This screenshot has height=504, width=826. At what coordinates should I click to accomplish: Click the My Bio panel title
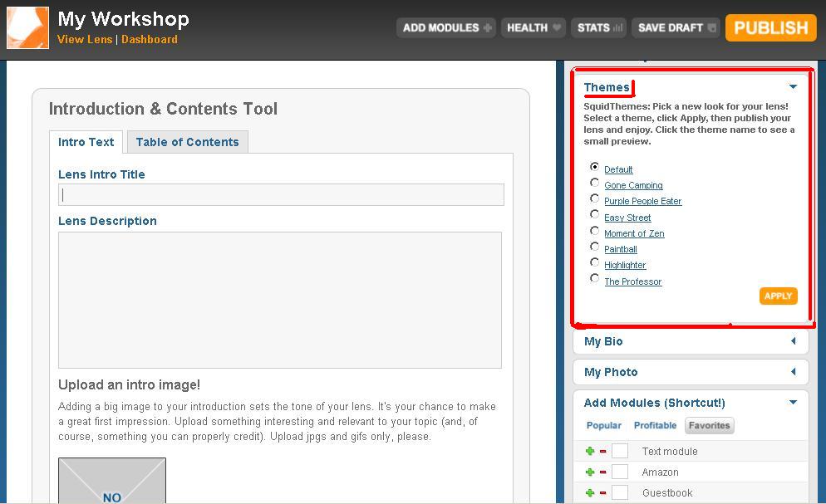tap(603, 341)
